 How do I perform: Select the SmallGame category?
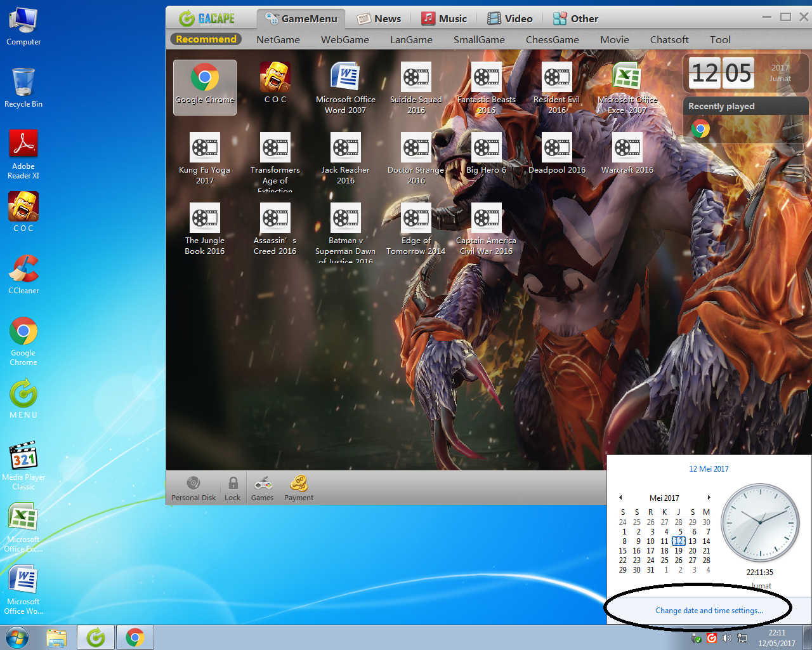coord(479,39)
